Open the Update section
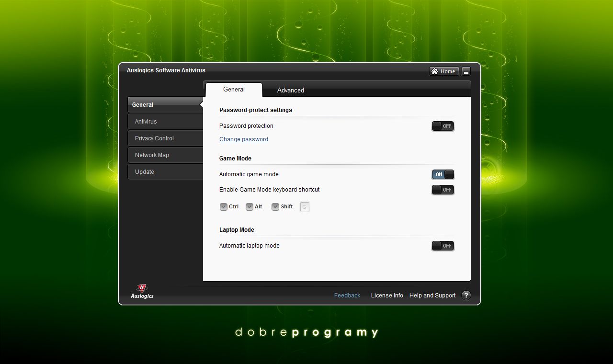The image size is (613, 364). pos(165,172)
